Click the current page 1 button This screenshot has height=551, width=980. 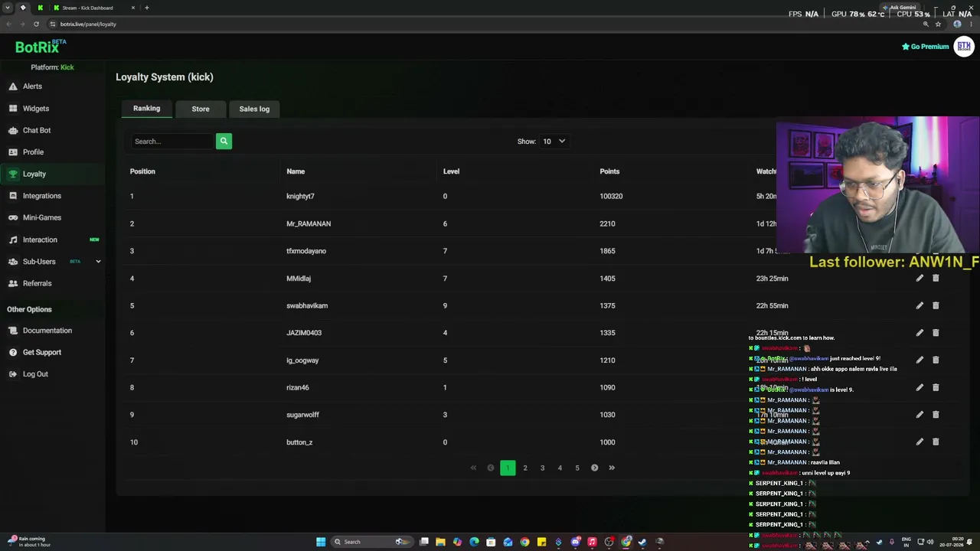click(508, 468)
